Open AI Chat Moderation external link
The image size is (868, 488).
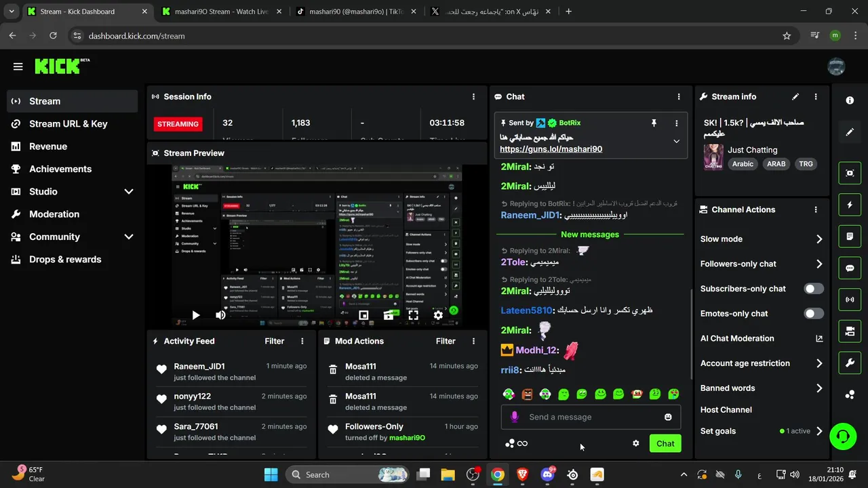(x=819, y=339)
